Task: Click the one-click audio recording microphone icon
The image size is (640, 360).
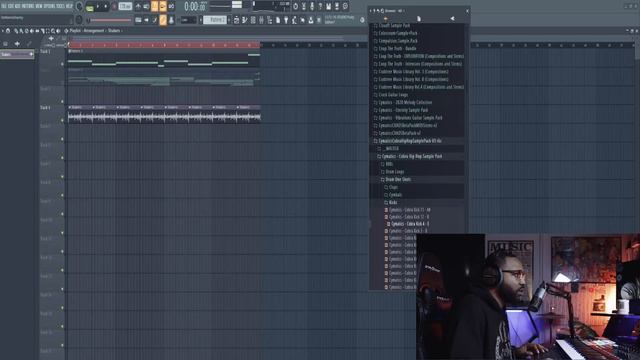Action: coord(312,7)
